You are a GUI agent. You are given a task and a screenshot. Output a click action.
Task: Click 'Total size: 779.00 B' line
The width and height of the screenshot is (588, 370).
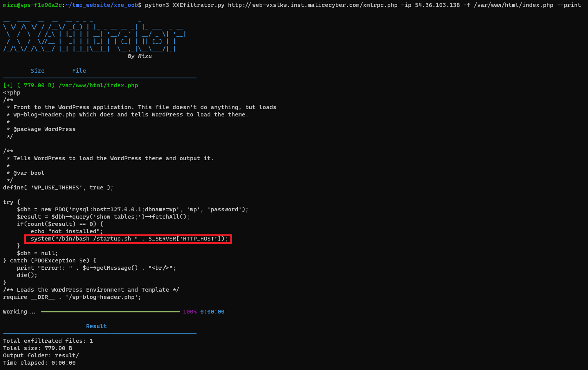tap(38, 348)
